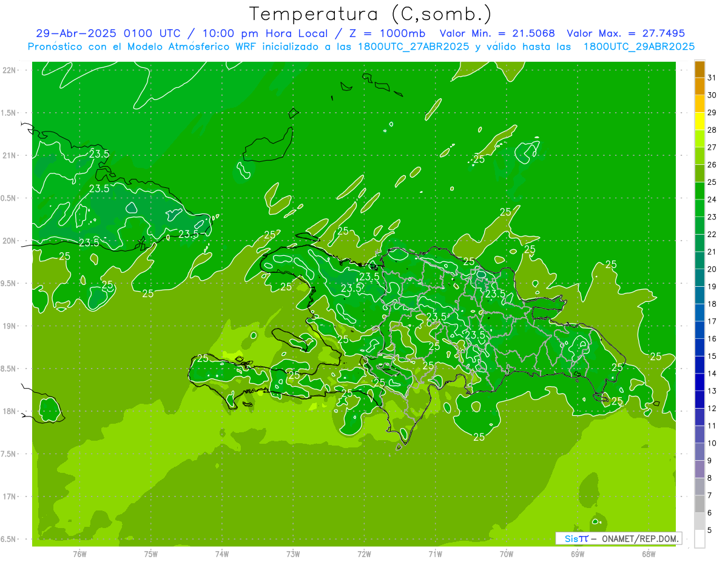
Task: Click the latitude label '19N'
Action: [9, 326]
